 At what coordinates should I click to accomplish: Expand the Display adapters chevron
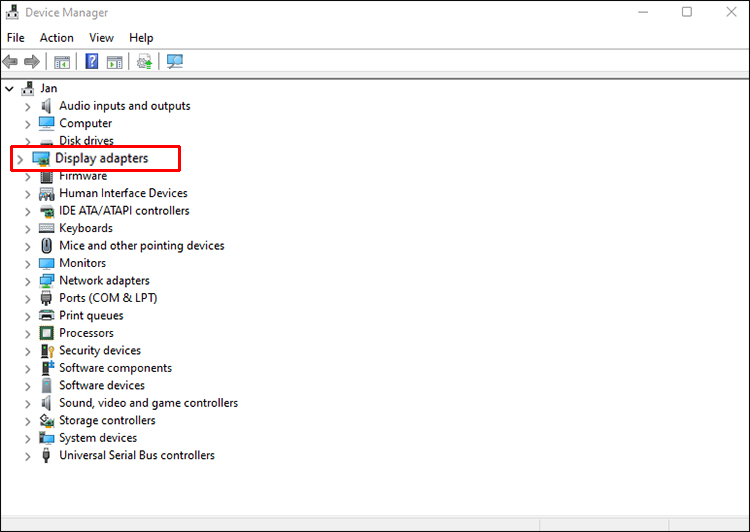coord(20,159)
